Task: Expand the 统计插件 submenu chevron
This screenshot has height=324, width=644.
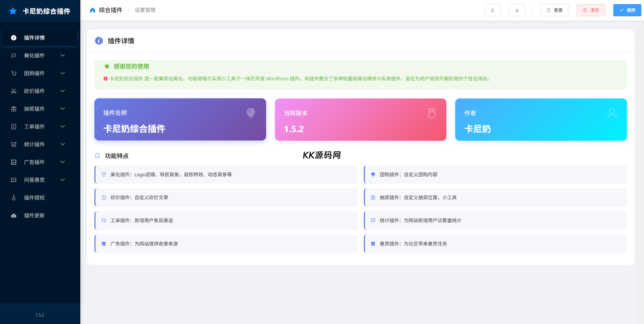Action: pos(63,144)
